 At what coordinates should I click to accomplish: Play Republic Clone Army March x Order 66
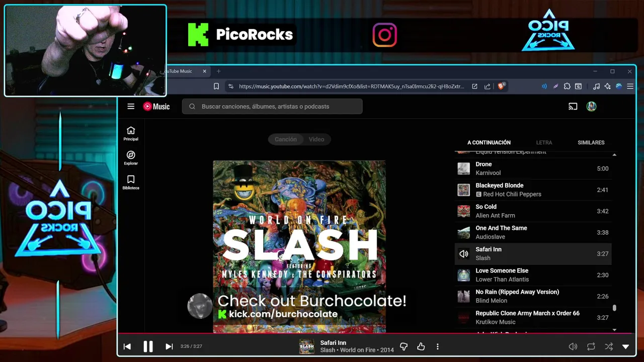[533, 317]
